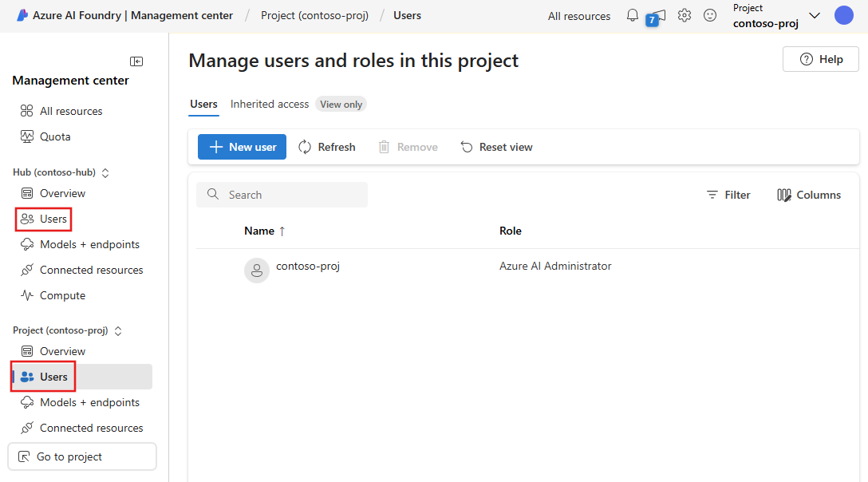Select the Users tab
Image resolution: width=868 pixels, height=482 pixels.
(203, 105)
